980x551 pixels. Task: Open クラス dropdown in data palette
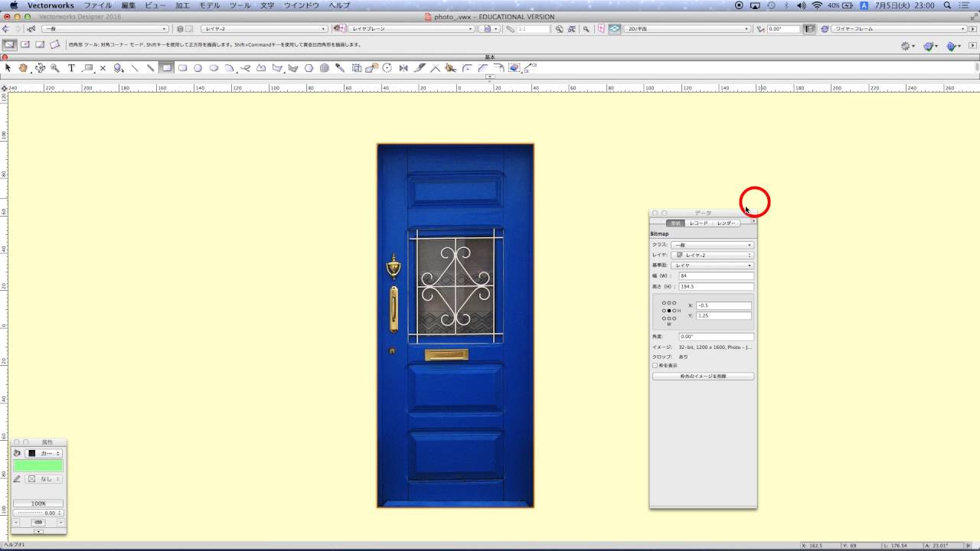[x=712, y=245]
